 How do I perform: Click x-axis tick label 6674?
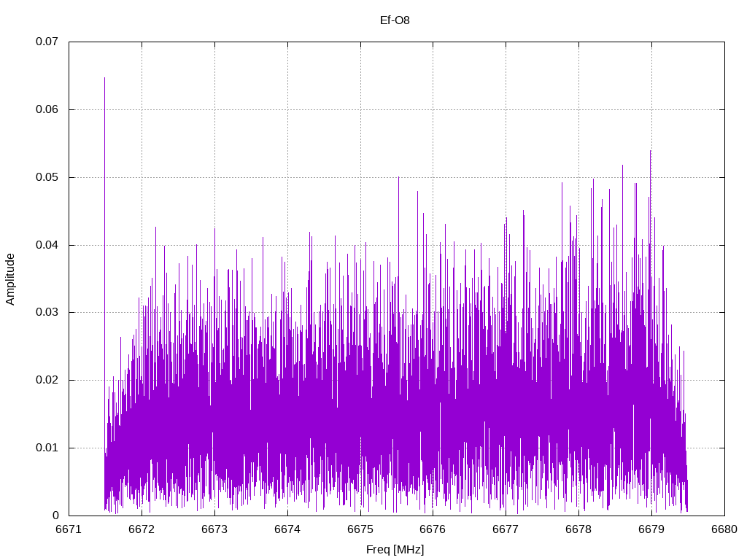point(287,529)
